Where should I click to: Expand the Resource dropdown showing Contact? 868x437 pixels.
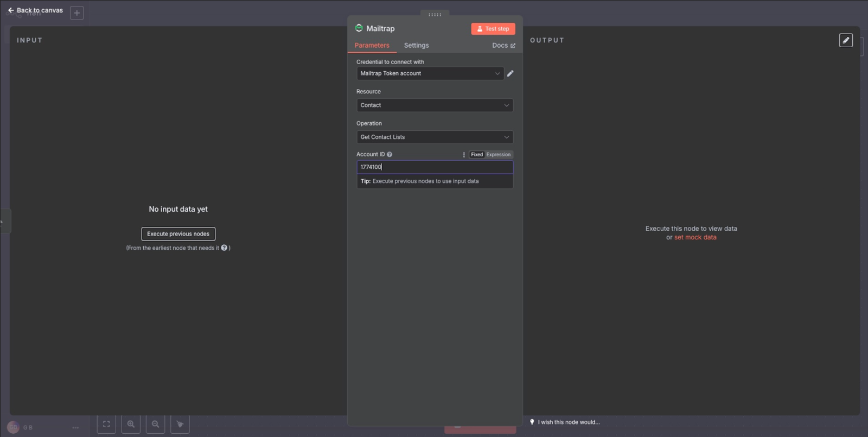click(435, 105)
